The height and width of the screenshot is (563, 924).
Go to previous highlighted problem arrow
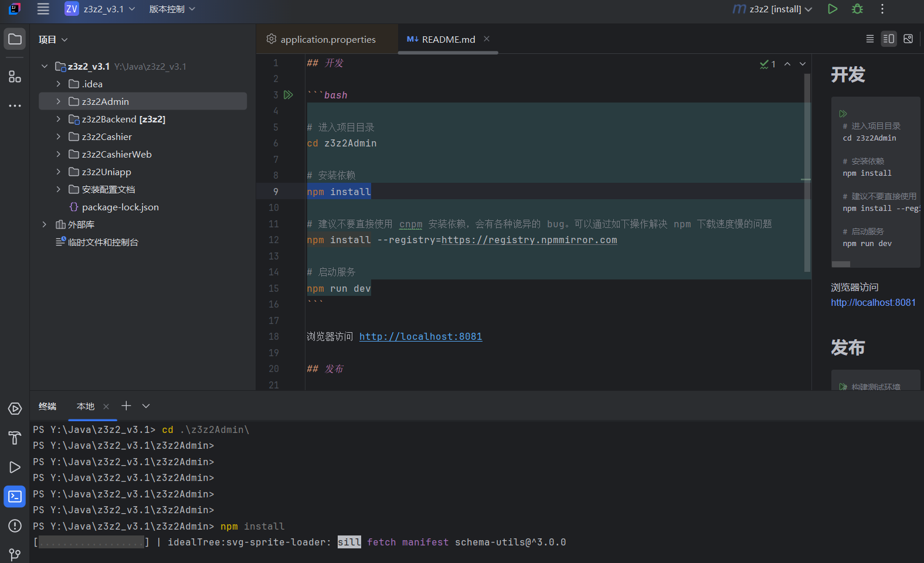coord(787,64)
